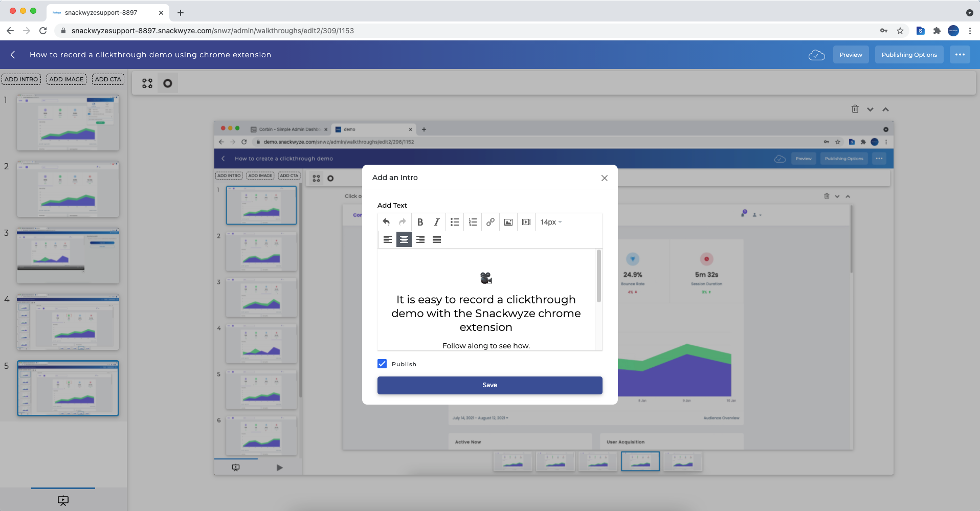Select slide 1 thumbnail
980x511 pixels.
(68, 122)
